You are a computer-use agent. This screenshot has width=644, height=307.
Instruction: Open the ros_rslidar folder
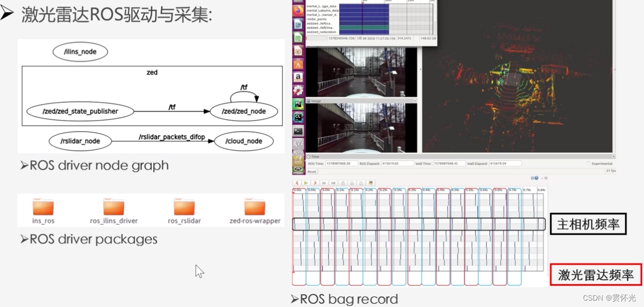click(184, 211)
